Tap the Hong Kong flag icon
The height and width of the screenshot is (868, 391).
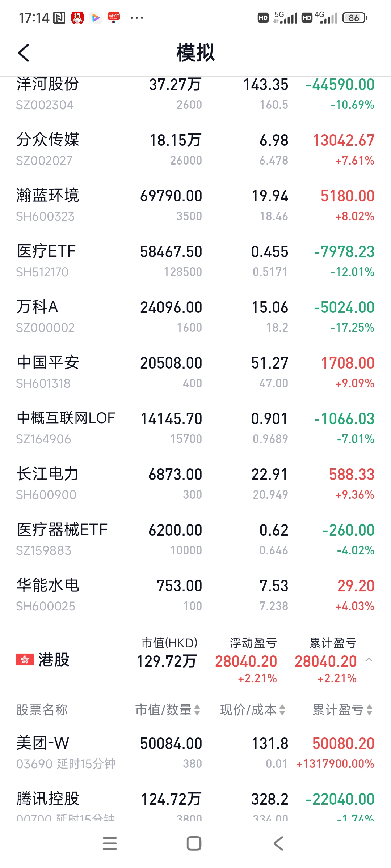coord(25,660)
